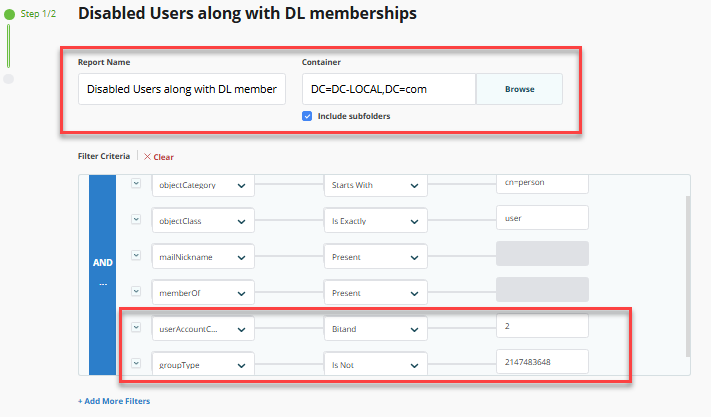Click into the Report Name text field
Viewport: 711px width, 417px height.
pos(181,89)
